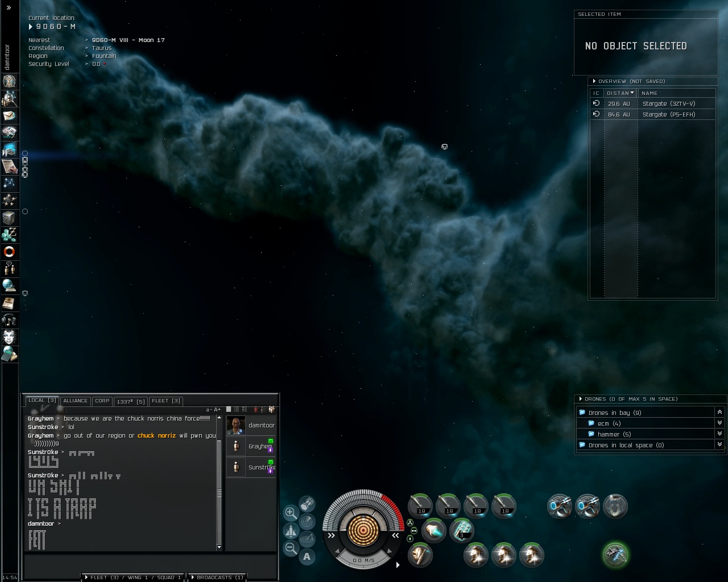The width and height of the screenshot is (728, 582).
Task: Click the chat message input field
Action: (x=150, y=566)
